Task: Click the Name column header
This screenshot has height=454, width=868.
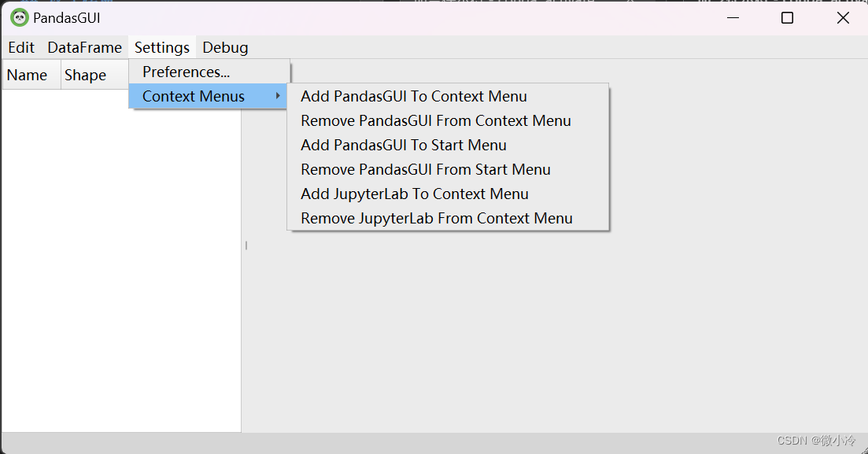Action: [x=28, y=76]
